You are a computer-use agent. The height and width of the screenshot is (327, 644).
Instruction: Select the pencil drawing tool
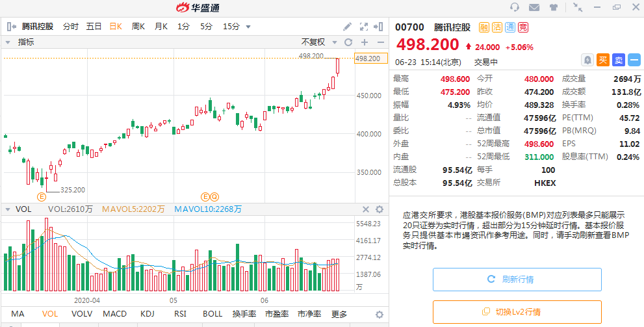[x=348, y=27]
